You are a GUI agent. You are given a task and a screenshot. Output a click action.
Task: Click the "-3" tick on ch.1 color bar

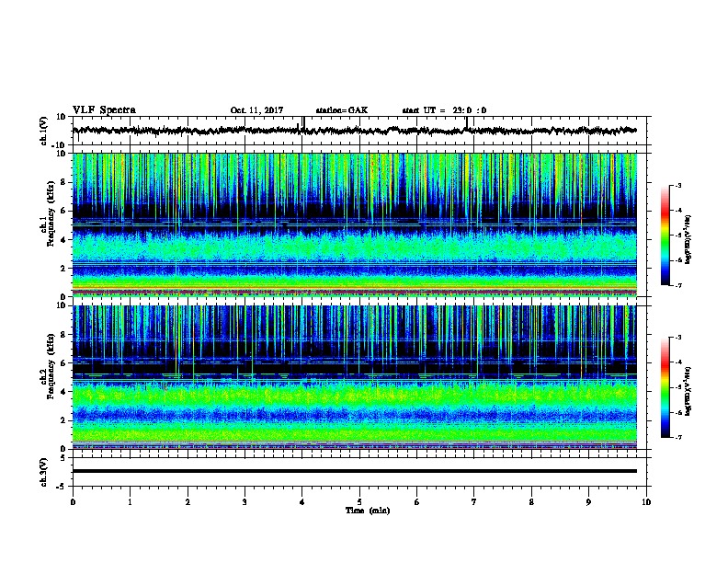coord(677,185)
